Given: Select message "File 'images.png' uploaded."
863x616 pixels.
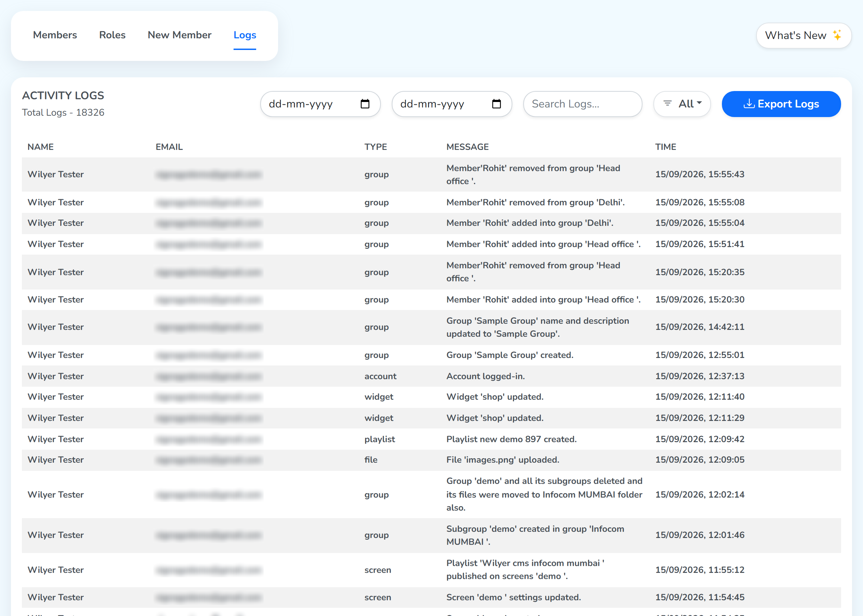Looking at the screenshot, I should point(503,460).
